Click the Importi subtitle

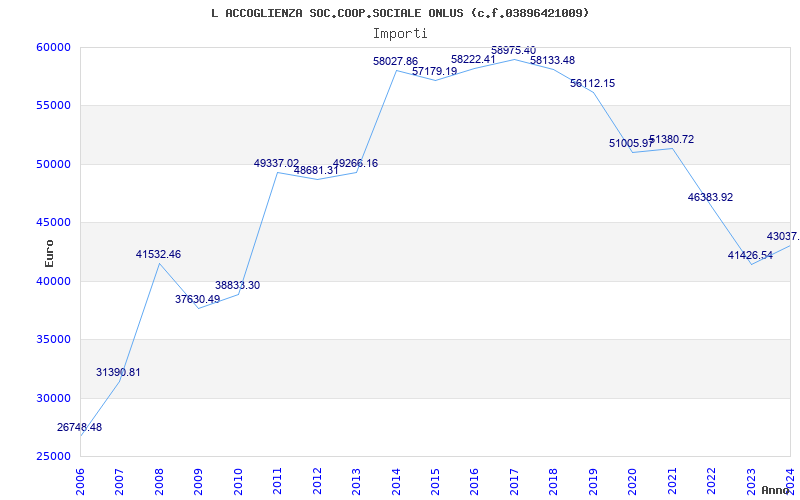tap(400, 34)
